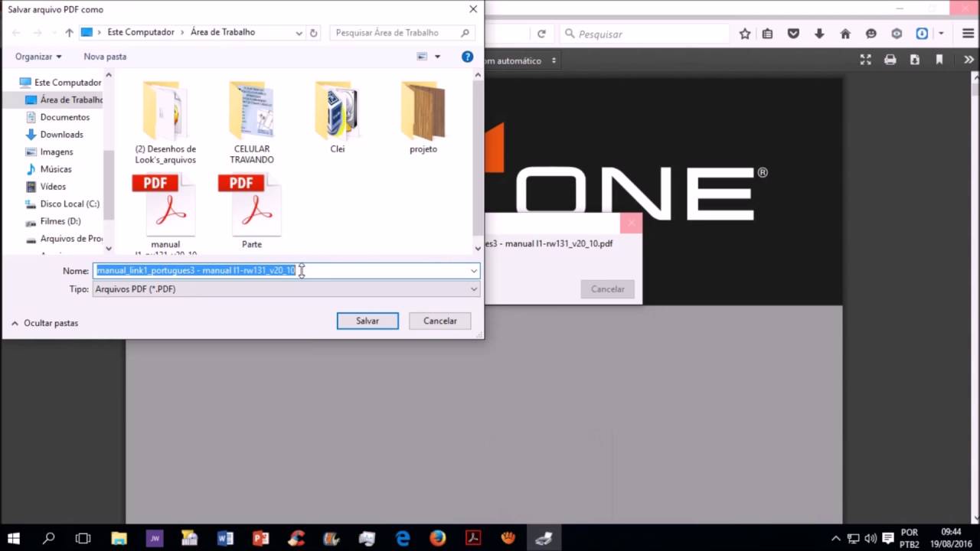Click Este Computador in the address path
This screenshot has height=551, width=980.
click(141, 32)
